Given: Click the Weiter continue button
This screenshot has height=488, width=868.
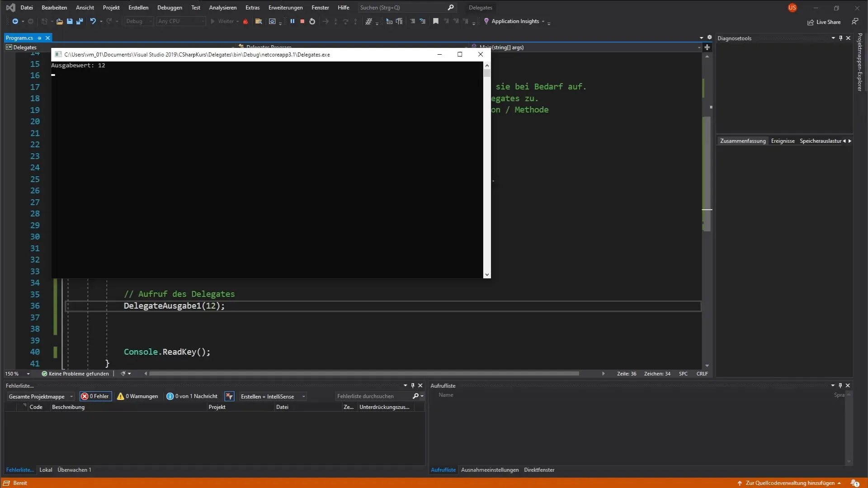Looking at the screenshot, I should click(224, 21).
